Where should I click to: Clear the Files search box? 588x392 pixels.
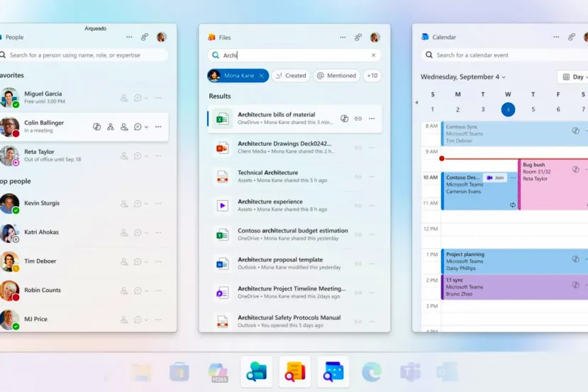[374, 55]
